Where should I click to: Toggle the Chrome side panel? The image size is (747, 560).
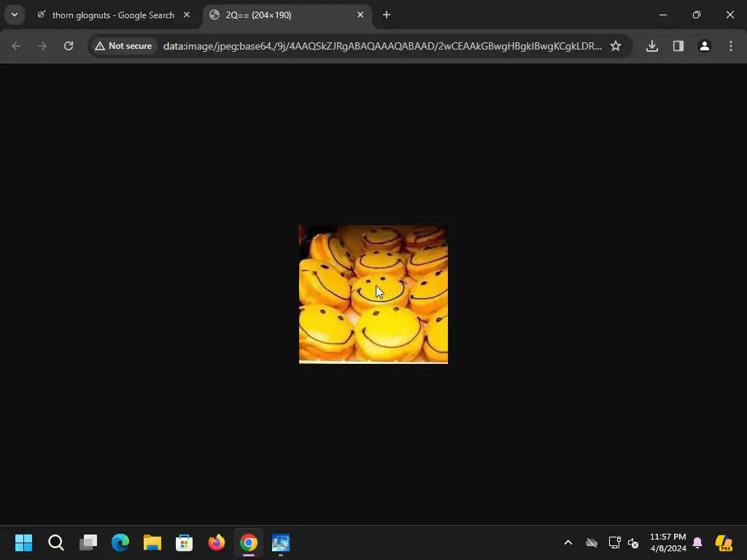click(x=678, y=46)
